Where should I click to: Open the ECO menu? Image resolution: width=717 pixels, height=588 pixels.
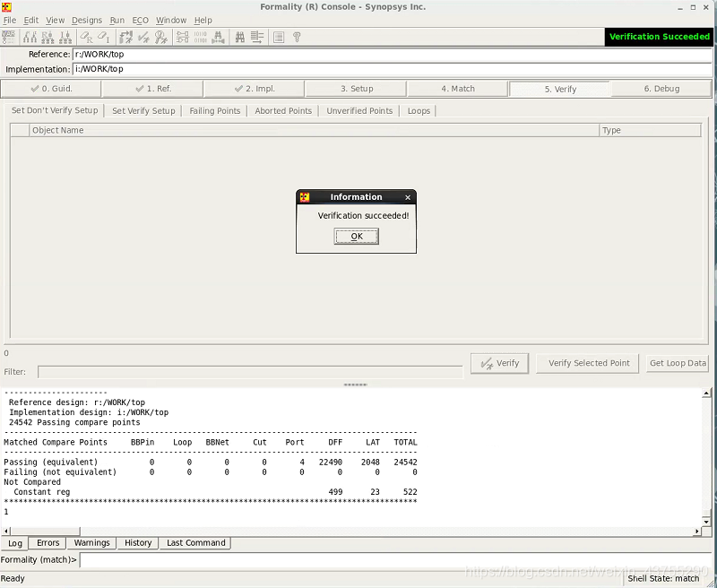(141, 20)
